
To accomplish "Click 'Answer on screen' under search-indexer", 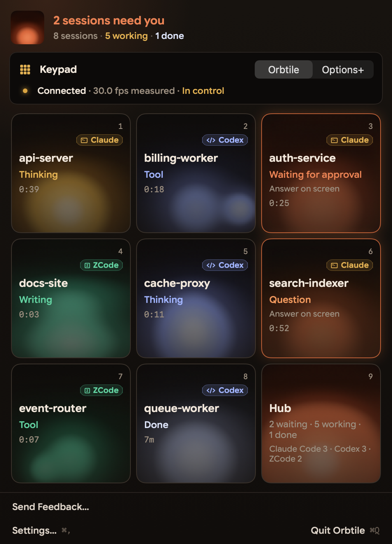I will pyautogui.click(x=304, y=314).
